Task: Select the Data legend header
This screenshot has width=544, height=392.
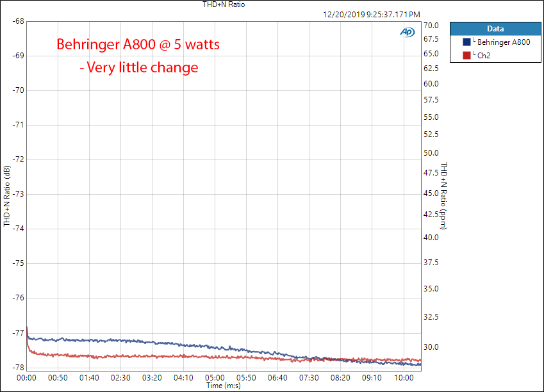Action: (495, 29)
